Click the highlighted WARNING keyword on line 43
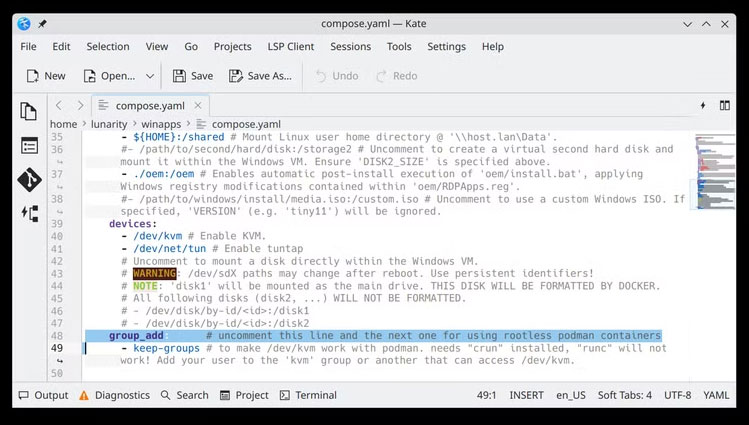749x425 pixels. [154, 273]
